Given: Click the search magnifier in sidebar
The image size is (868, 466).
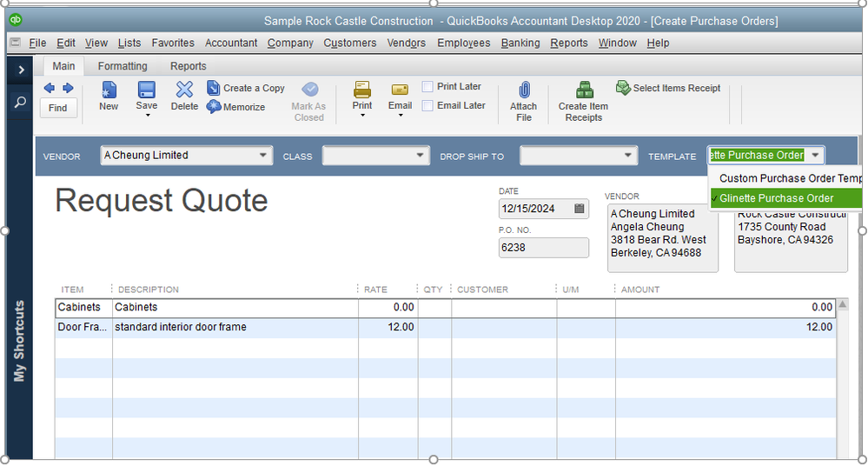Looking at the screenshot, I should click(x=20, y=102).
